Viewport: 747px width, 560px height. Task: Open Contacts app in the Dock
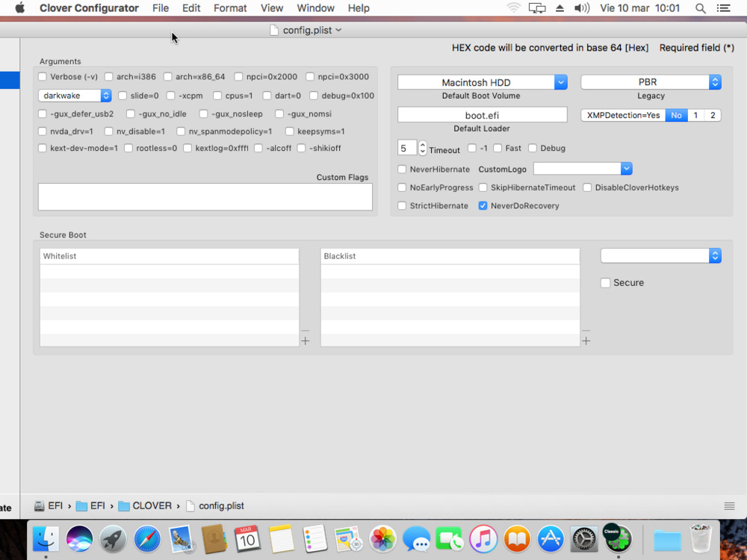(214, 538)
